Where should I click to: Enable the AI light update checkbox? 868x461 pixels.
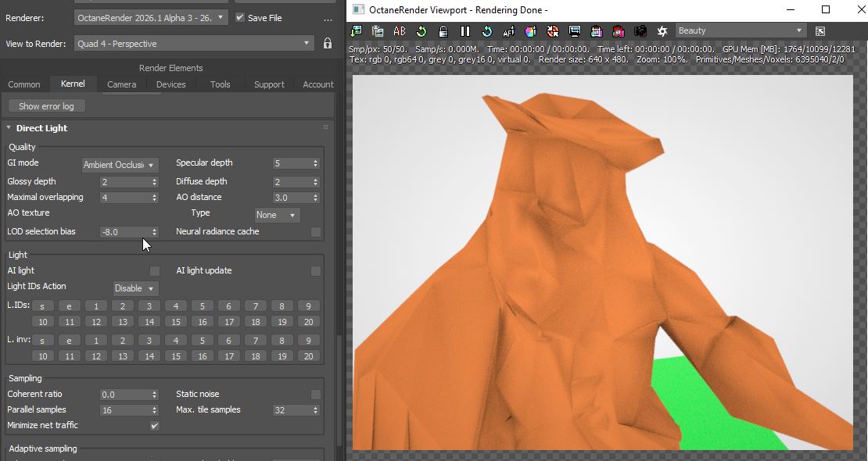[x=316, y=270]
